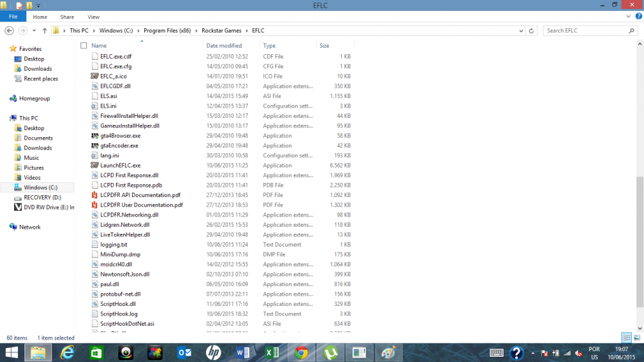Click the Forward navigation arrow

(23, 31)
